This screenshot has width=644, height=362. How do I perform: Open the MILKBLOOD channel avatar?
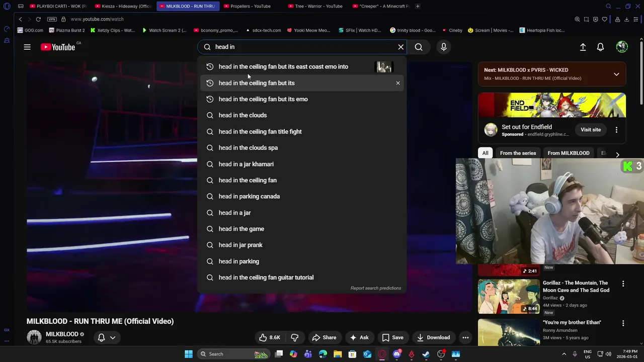34,337
